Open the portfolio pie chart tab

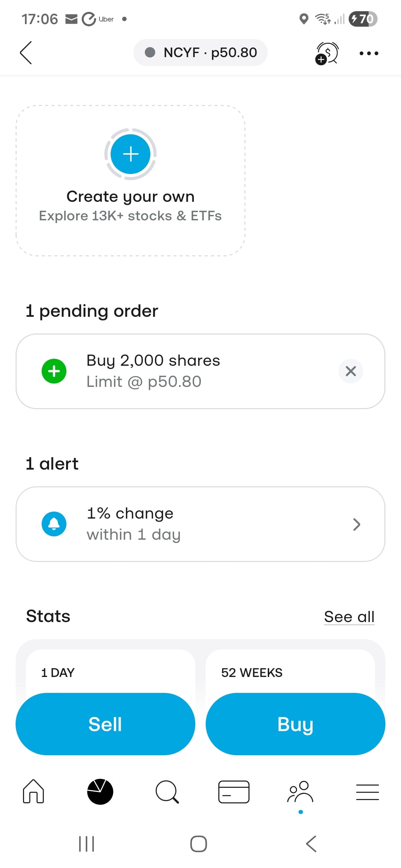point(100,792)
